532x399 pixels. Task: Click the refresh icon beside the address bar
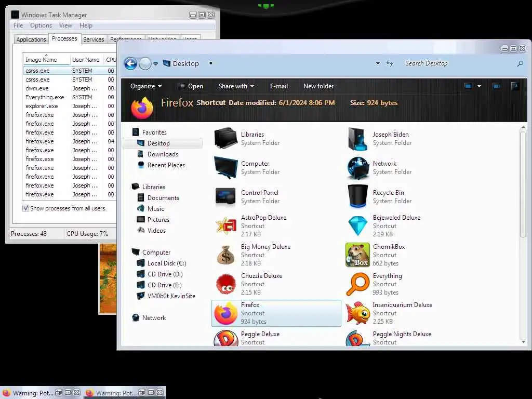[x=390, y=63]
